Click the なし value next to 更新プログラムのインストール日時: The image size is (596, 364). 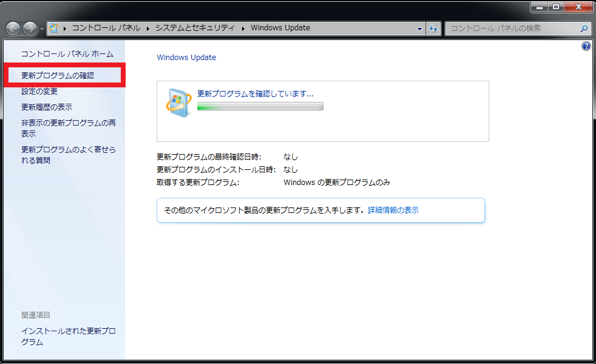[x=291, y=170]
